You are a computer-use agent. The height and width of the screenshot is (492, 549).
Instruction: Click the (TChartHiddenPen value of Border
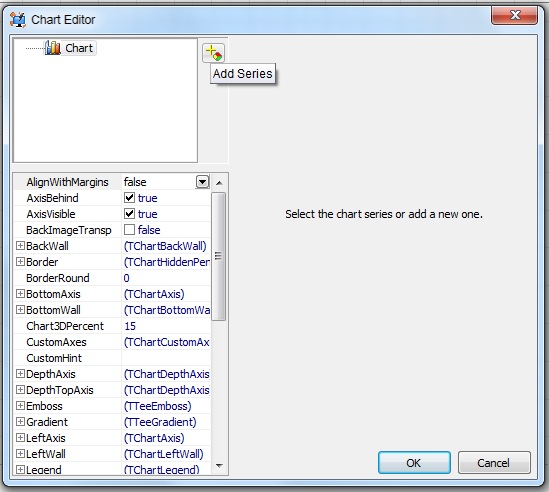167,262
